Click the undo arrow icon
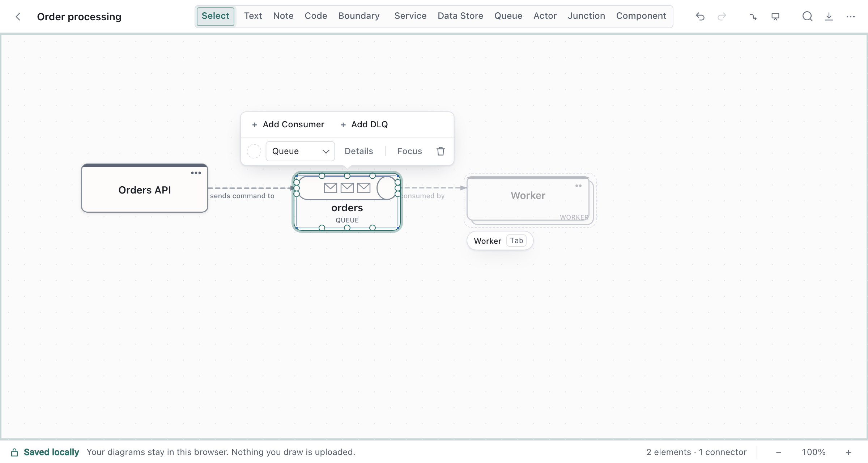The image size is (868, 463). tap(700, 17)
